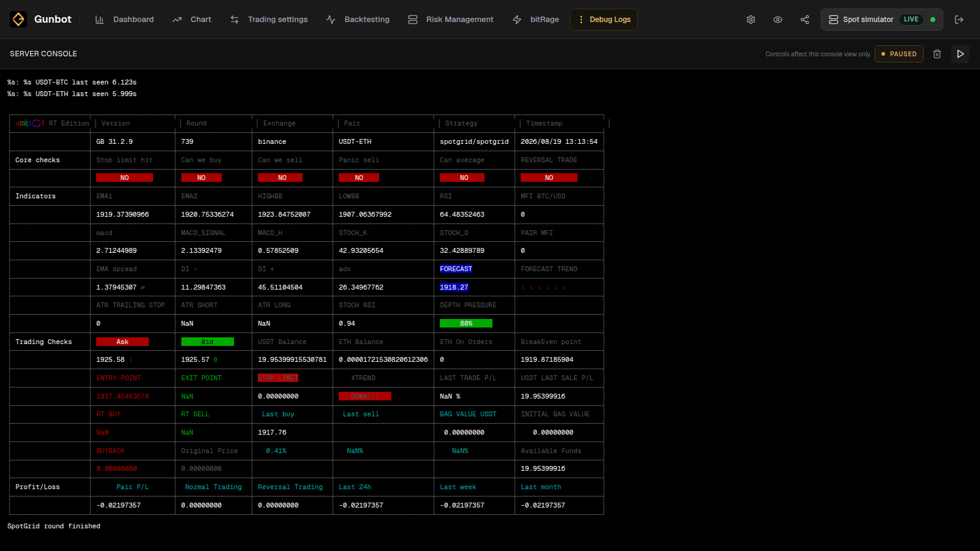This screenshot has width=980, height=551.
Task: Click the Core checks row label
Action: [37, 160]
